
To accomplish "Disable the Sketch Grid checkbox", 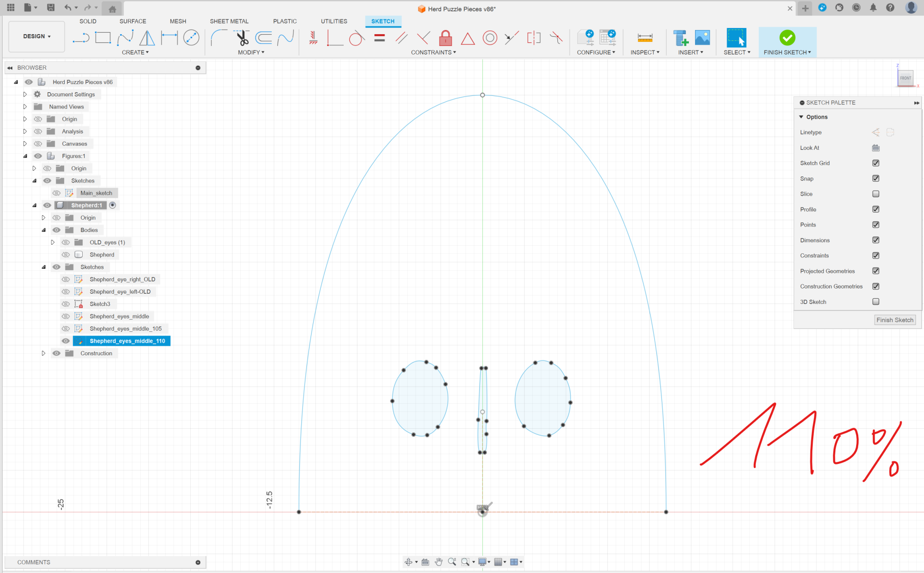I will [876, 163].
